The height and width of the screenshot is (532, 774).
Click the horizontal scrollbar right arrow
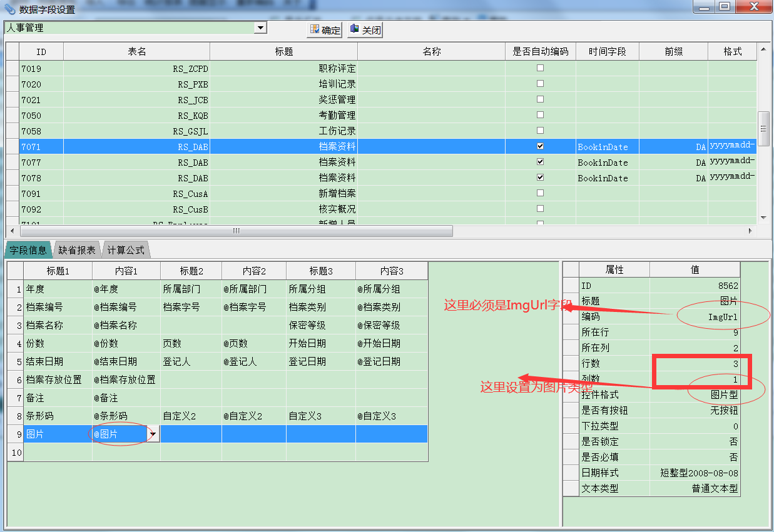(x=750, y=231)
